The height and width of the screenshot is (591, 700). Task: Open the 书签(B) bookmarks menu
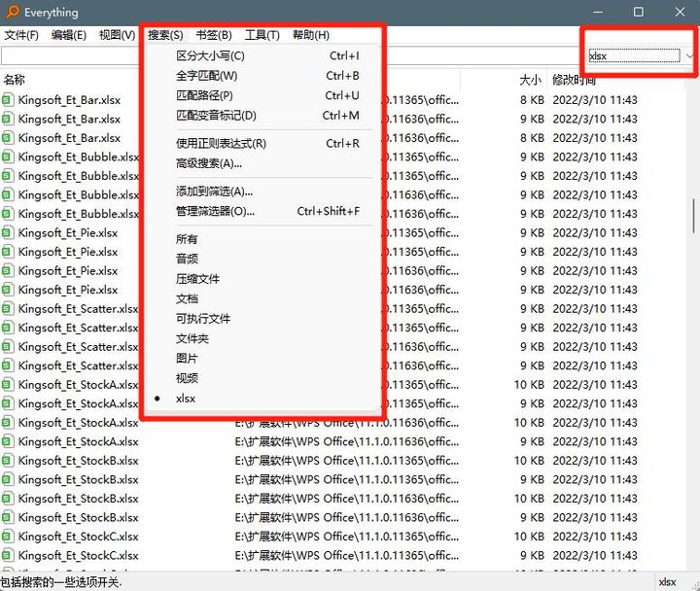214,35
